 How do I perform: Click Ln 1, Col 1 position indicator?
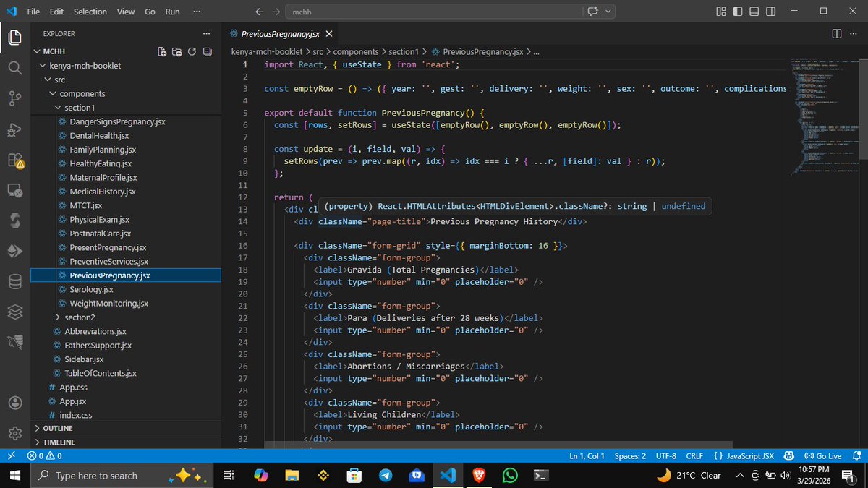[x=587, y=456]
